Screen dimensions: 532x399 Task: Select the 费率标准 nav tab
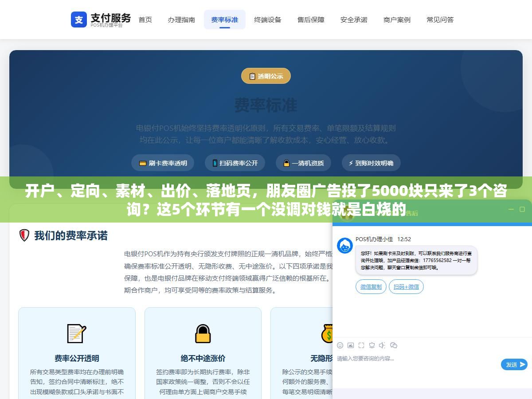(225, 20)
